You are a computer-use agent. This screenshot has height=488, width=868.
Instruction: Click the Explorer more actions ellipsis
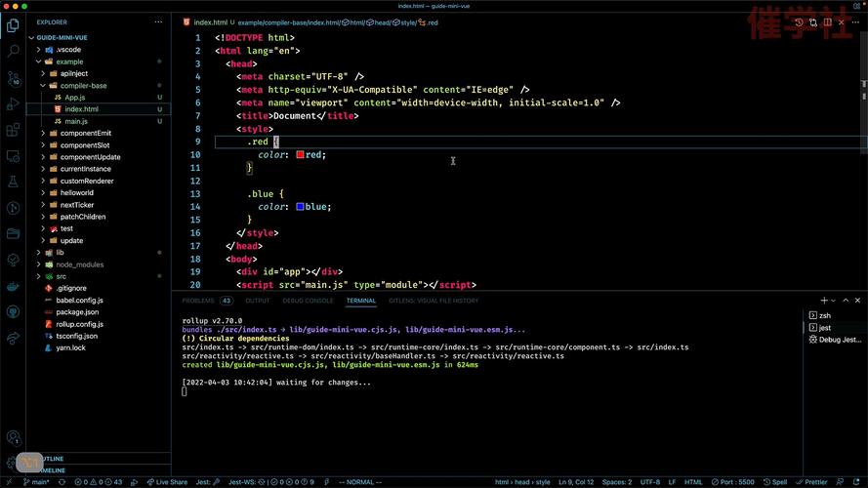coord(159,22)
